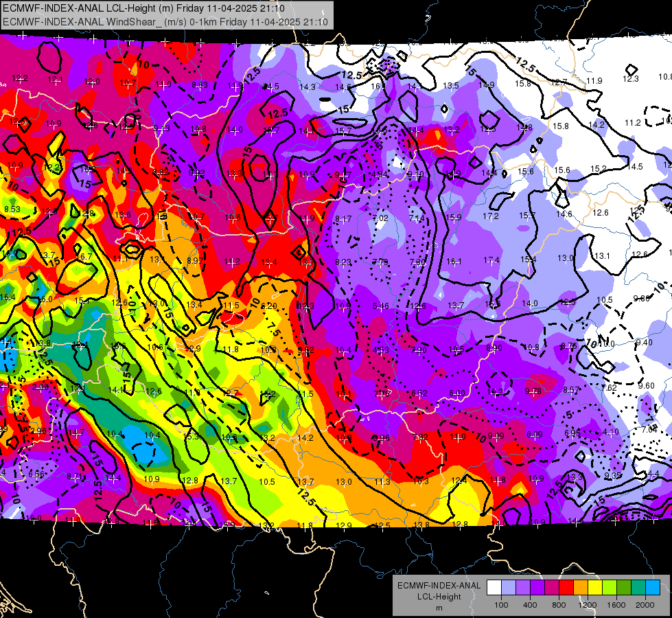Viewport: 672px width, 618px height.
Task: Click the grid value 9.35
Action: 613,475
